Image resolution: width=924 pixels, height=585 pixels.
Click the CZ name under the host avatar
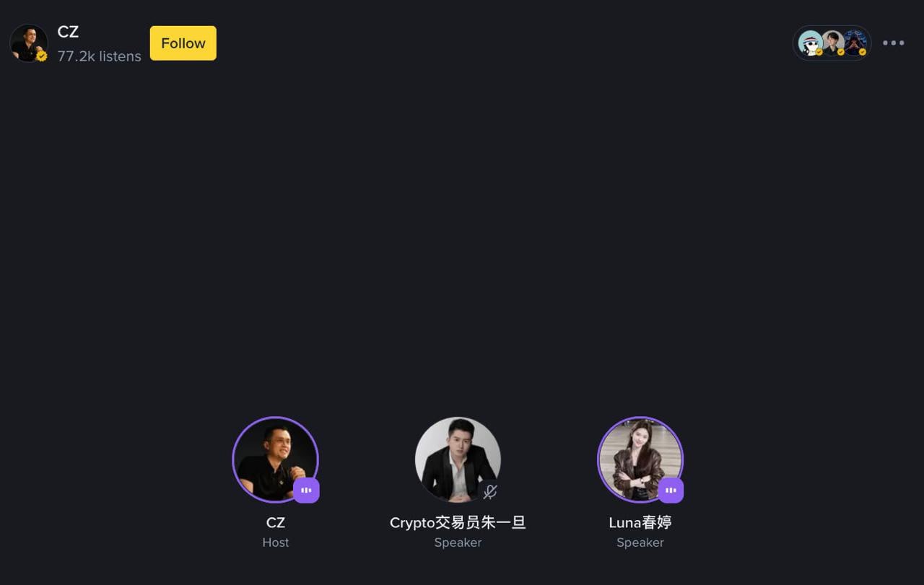coord(276,522)
